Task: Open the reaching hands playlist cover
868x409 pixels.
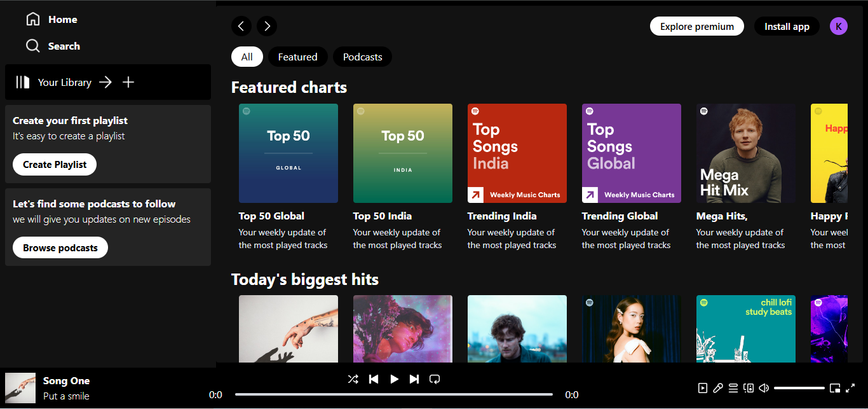Action: pos(288,329)
